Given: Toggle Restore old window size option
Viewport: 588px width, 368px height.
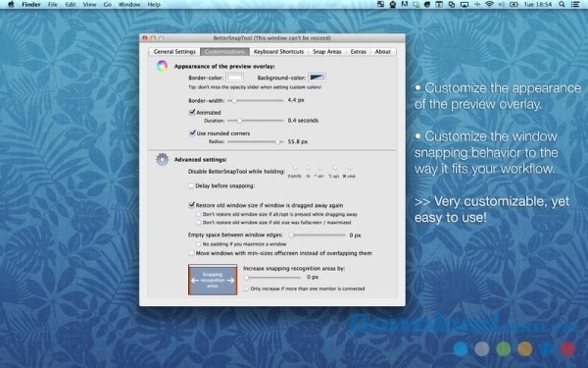Looking at the screenshot, I should pos(192,205).
